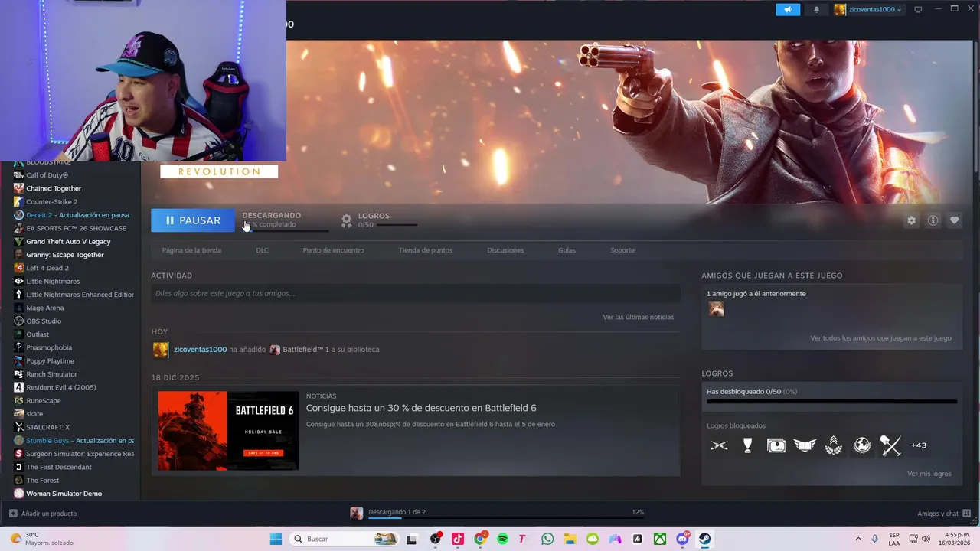
Task: Click globe locked achievement icon
Action: 862,445
